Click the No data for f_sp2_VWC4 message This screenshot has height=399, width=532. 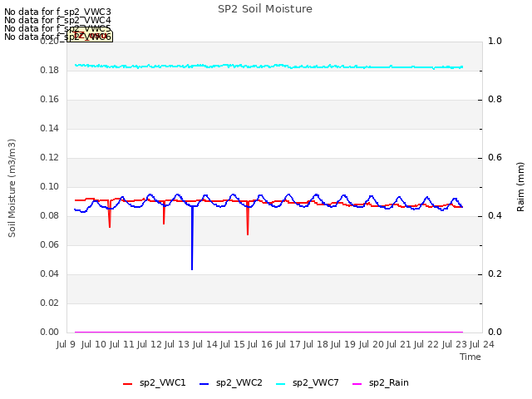(x=57, y=20)
